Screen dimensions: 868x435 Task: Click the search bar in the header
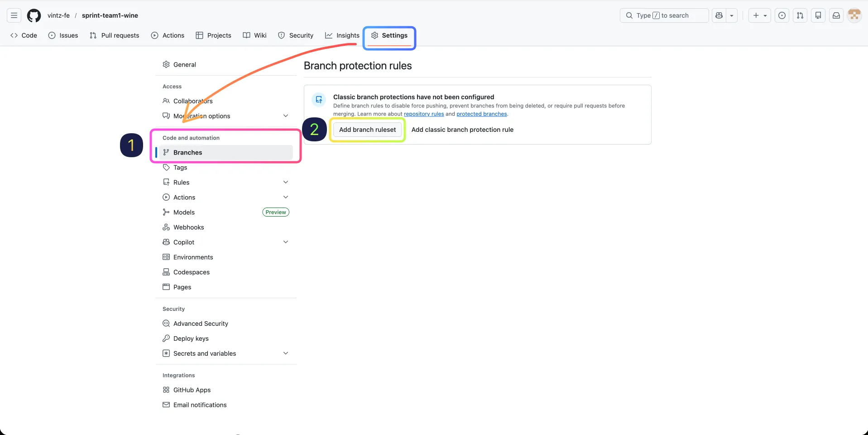coord(664,15)
